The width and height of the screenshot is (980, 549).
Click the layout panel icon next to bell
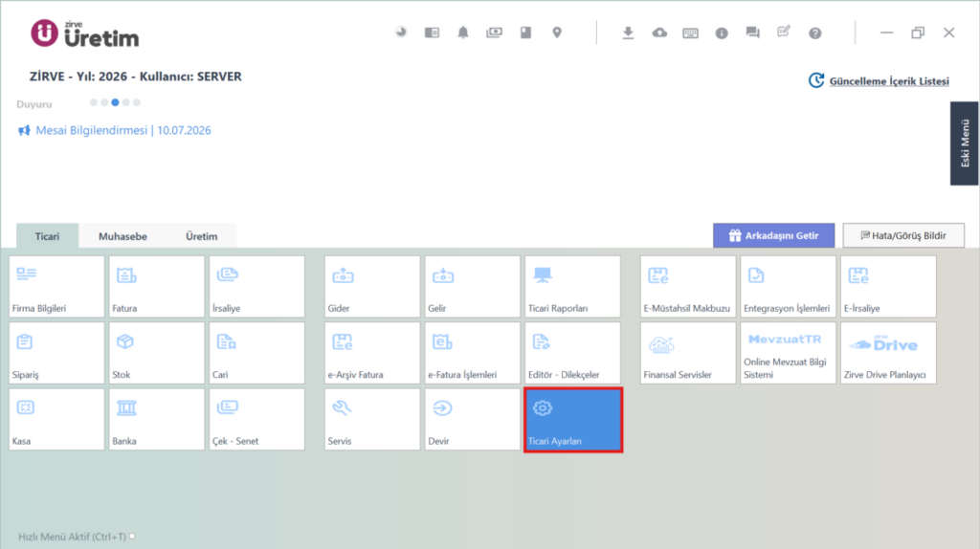click(x=432, y=33)
